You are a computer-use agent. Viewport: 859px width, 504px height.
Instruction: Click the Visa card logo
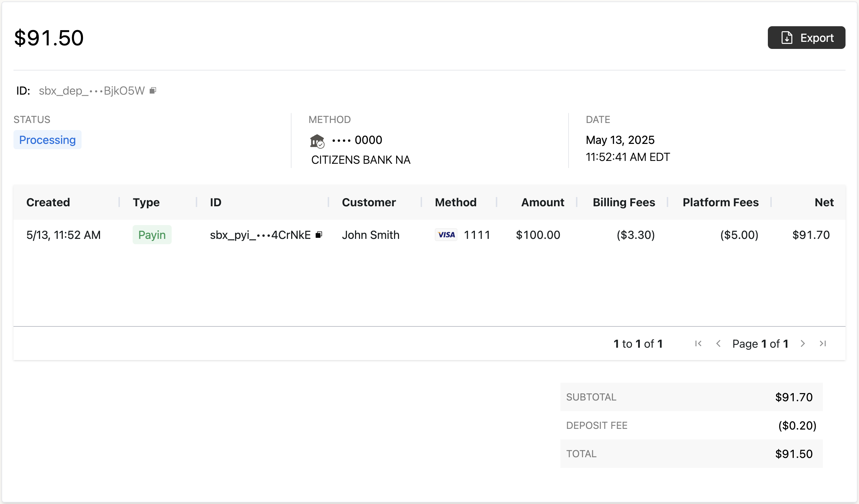pyautogui.click(x=446, y=235)
